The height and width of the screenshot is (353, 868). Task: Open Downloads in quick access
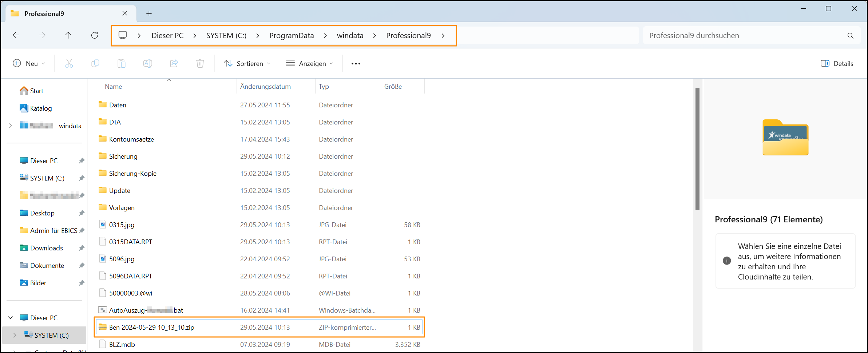coord(47,248)
